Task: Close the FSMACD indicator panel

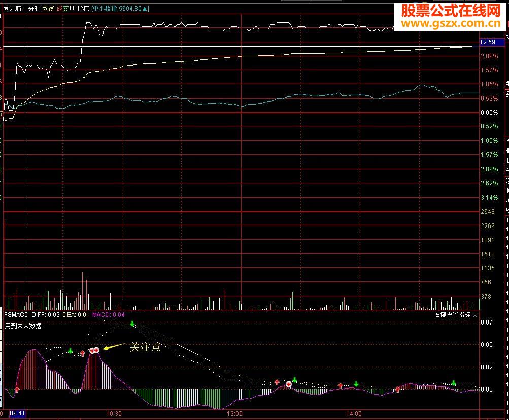Action: coord(475,315)
